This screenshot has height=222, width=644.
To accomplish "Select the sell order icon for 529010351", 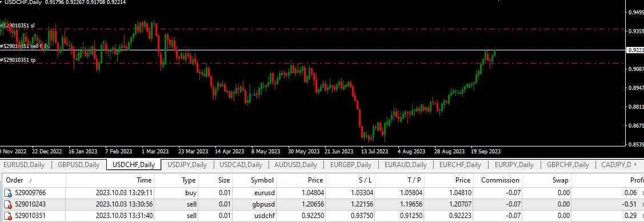I will [x=8, y=216].
